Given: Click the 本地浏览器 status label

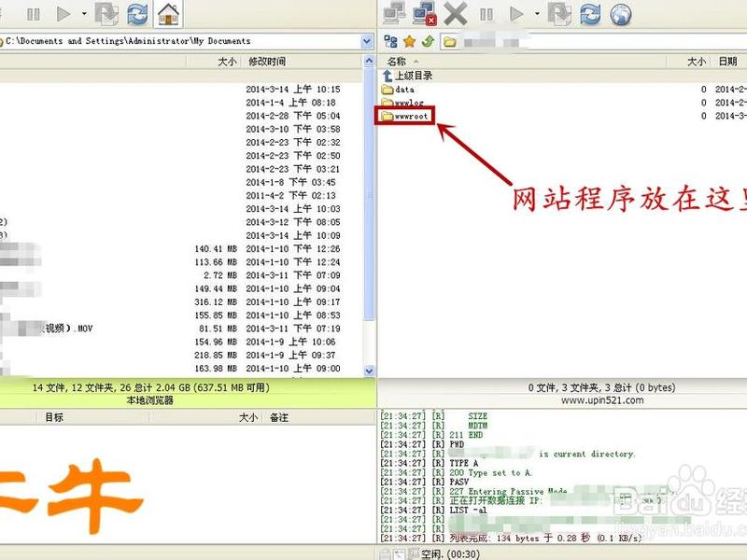Looking at the screenshot, I should coord(149,400).
